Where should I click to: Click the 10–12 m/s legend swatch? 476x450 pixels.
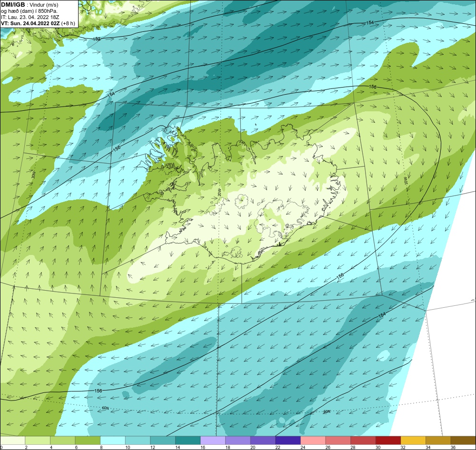coord(138,440)
